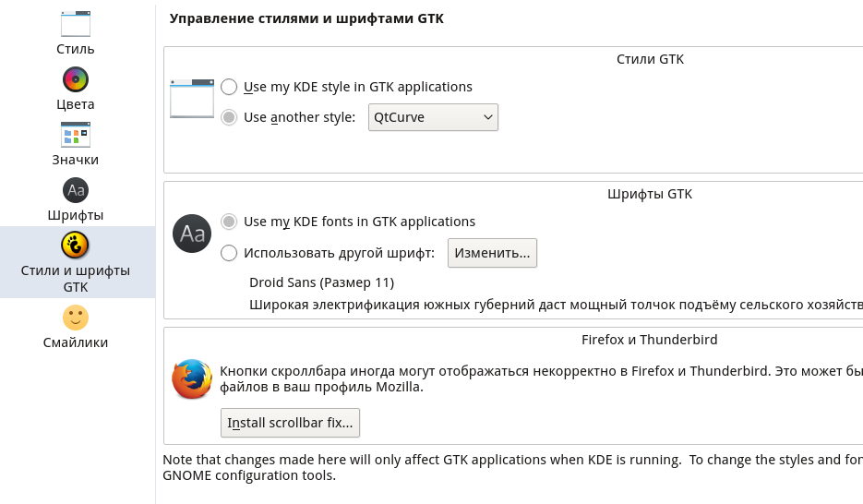Screen dimensions: 863x504
Task: Select the 'Use another style' radio button
Action: (230, 117)
